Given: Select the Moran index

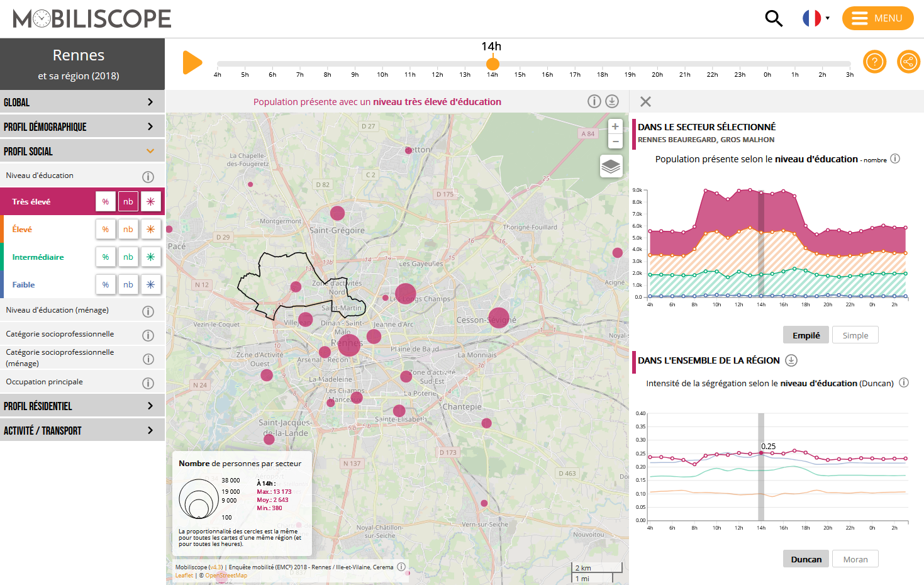Looking at the screenshot, I should point(855,559).
